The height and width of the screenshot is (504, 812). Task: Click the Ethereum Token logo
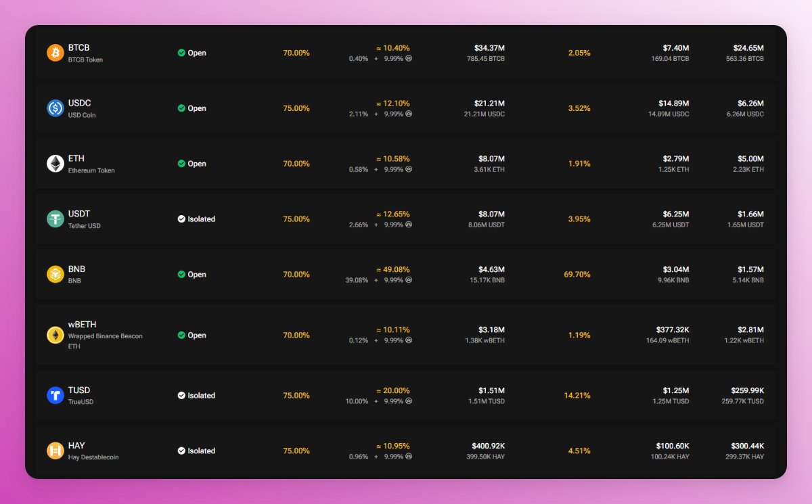click(x=55, y=163)
